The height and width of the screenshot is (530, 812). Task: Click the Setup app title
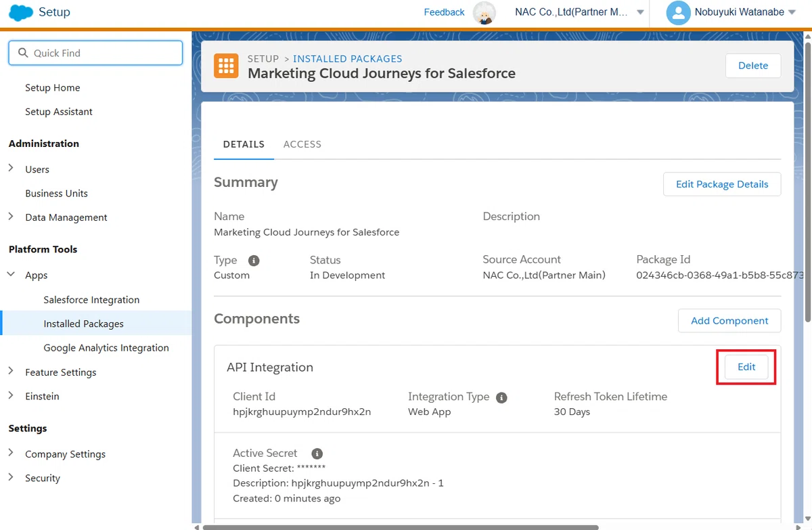(x=54, y=12)
